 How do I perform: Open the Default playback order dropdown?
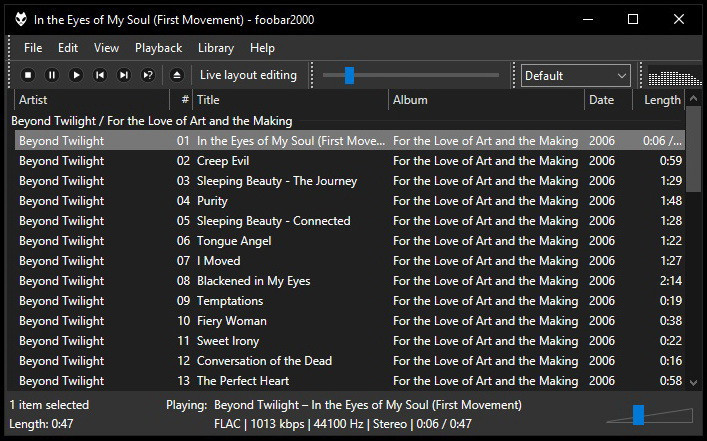click(575, 75)
